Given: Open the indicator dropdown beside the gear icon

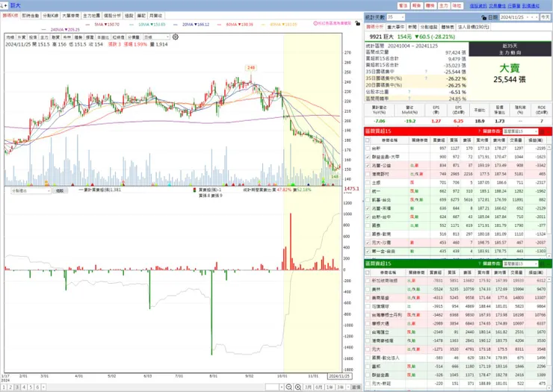Looking at the screenshot, I should coord(157,37).
